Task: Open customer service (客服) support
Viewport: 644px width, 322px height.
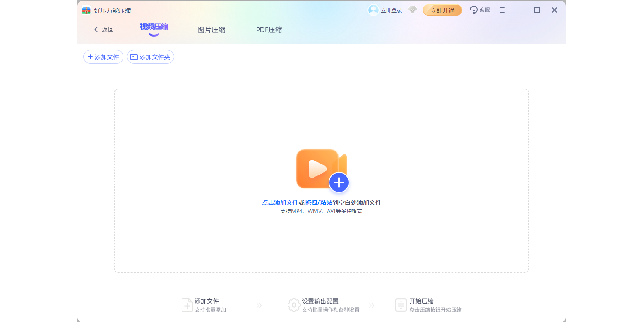Action: [480, 10]
